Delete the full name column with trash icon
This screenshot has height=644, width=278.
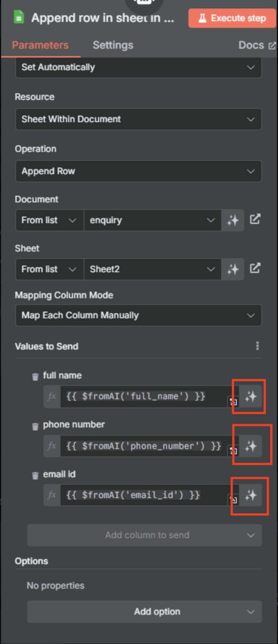click(x=35, y=377)
